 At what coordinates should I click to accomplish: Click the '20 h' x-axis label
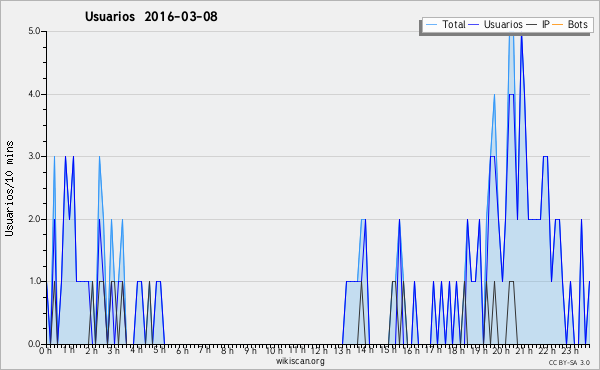tap(501, 351)
